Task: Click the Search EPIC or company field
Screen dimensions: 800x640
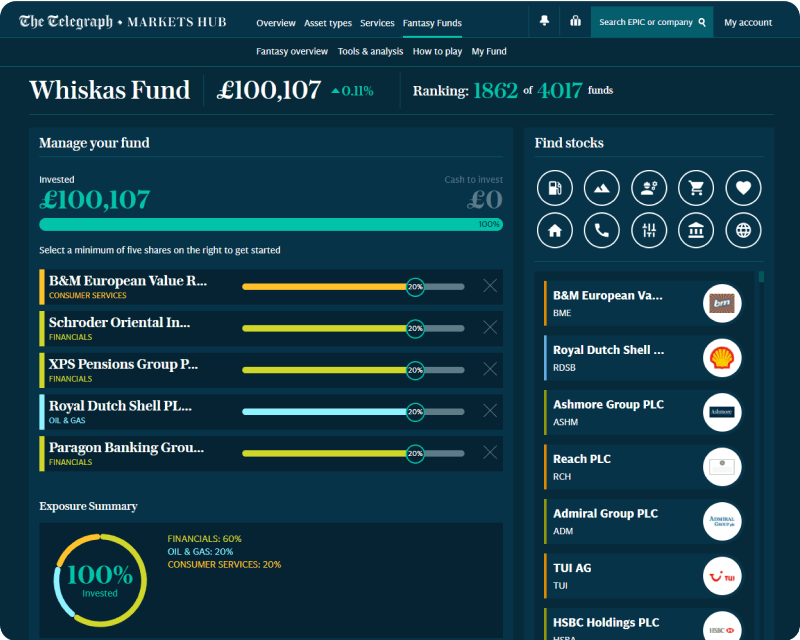Action: pos(652,22)
